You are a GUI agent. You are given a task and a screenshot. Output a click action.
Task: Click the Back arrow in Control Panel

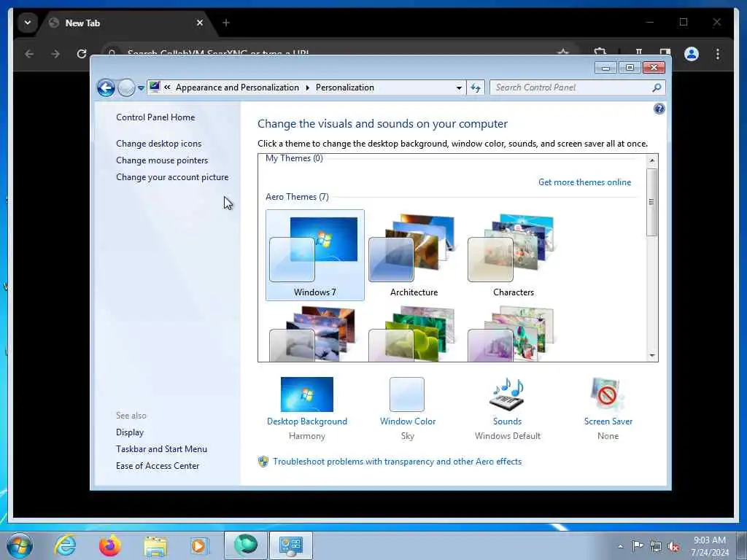[106, 87]
